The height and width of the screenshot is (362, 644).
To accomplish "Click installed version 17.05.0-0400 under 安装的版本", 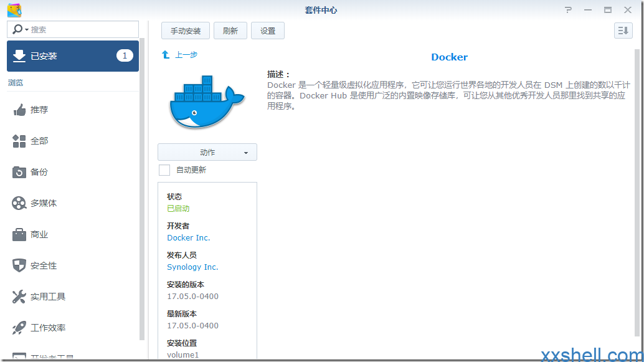I will 192,296.
